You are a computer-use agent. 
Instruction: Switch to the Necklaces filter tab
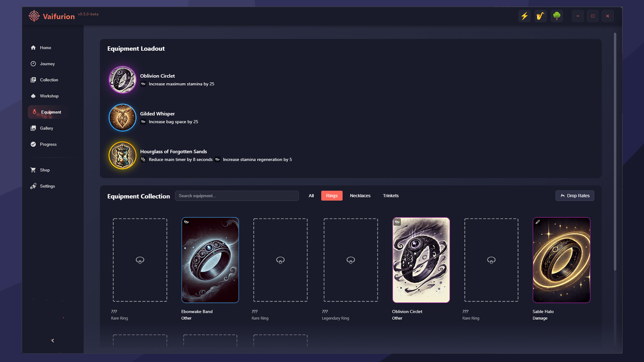click(360, 195)
